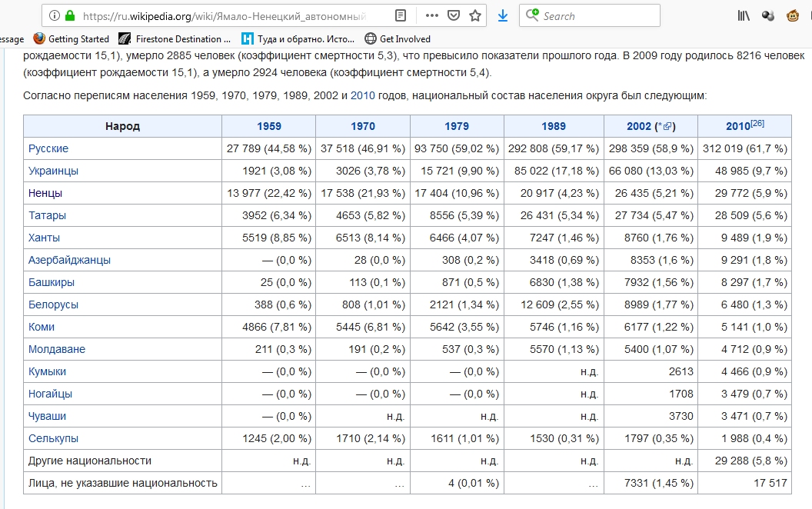Open the Downloads arrow icon
The width and height of the screenshot is (812, 509).
coord(502,15)
